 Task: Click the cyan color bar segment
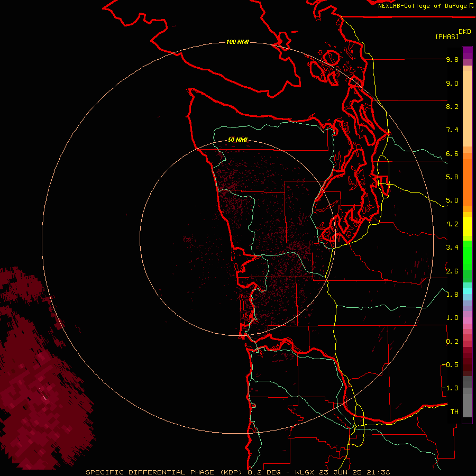467,291
